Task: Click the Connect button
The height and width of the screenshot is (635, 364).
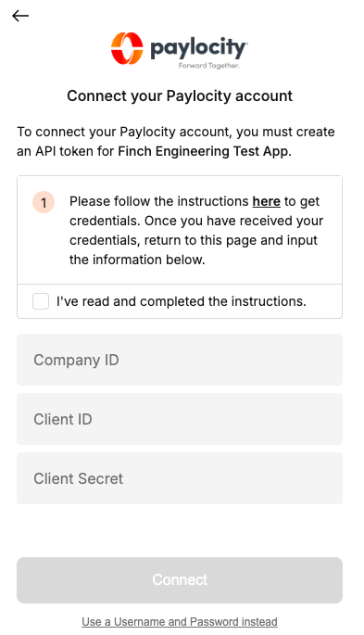Action: (x=180, y=580)
